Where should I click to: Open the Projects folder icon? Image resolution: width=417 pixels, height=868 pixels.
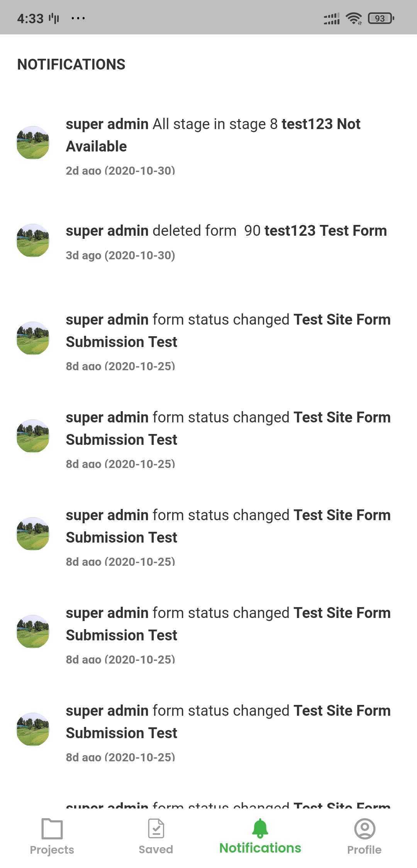coord(52,829)
